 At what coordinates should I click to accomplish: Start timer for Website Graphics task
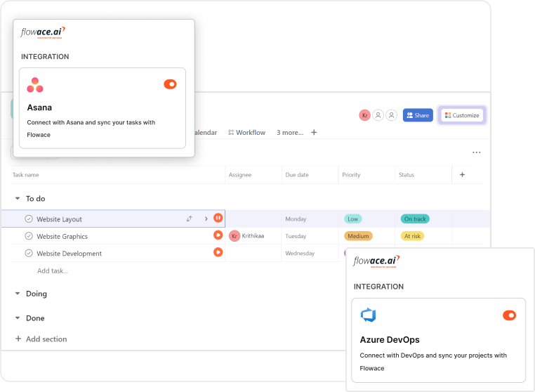(218, 235)
